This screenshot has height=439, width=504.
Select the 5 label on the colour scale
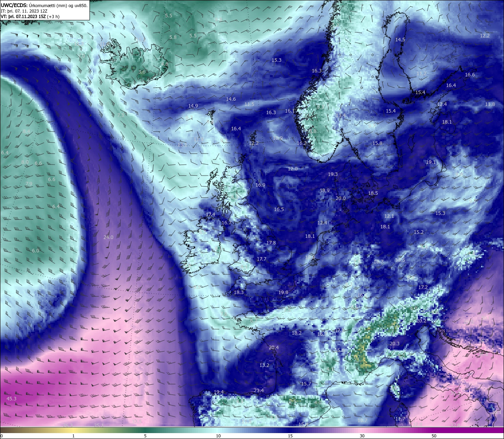tap(145, 436)
